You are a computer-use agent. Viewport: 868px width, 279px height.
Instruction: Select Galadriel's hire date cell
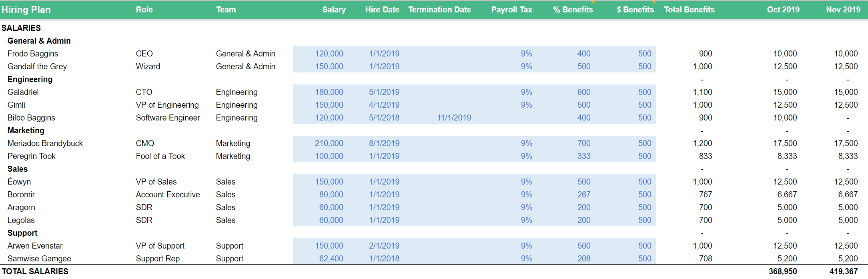click(x=384, y=92)
